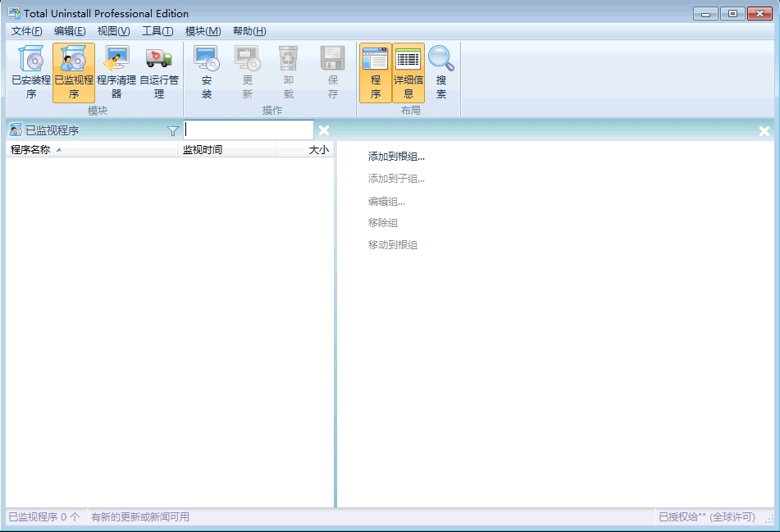Sort list by 监视时间 column
This screenshot has height=532, width=780.
[x=203, y=150]
